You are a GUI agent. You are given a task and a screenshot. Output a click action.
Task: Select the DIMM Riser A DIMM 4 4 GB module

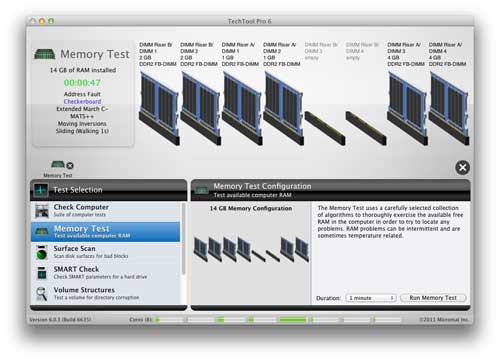click(449, 109)
